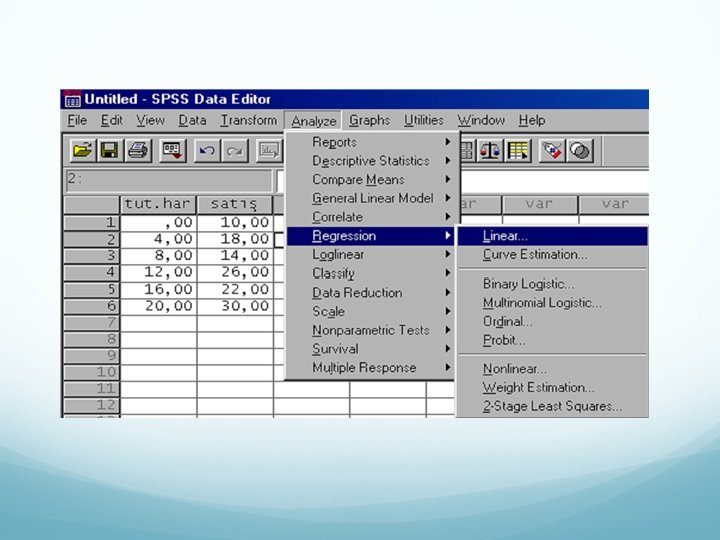Expand the Scale submenu
The width and height of the screenshot is (720, 540).
(x=371, y=311)
